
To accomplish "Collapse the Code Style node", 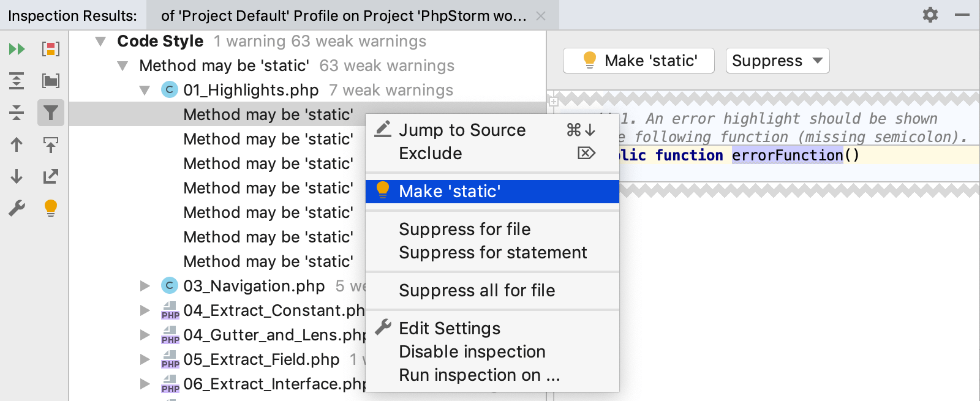I will (101, 42).
